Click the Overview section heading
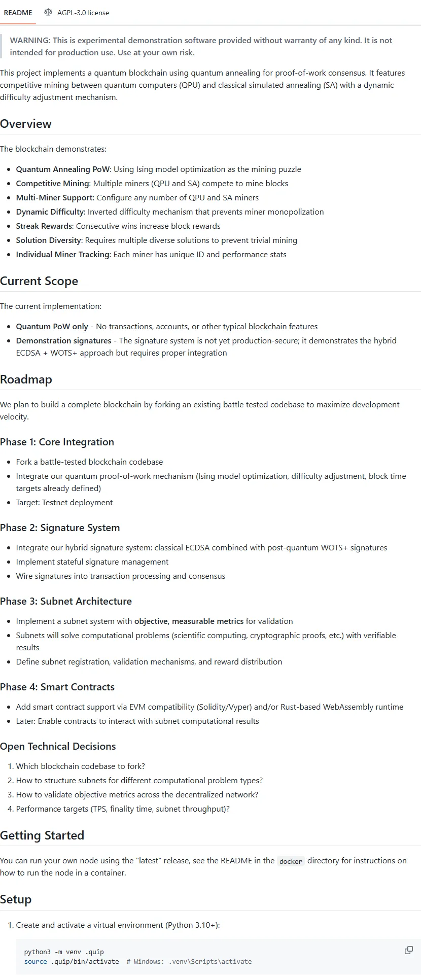 [26, 124]
